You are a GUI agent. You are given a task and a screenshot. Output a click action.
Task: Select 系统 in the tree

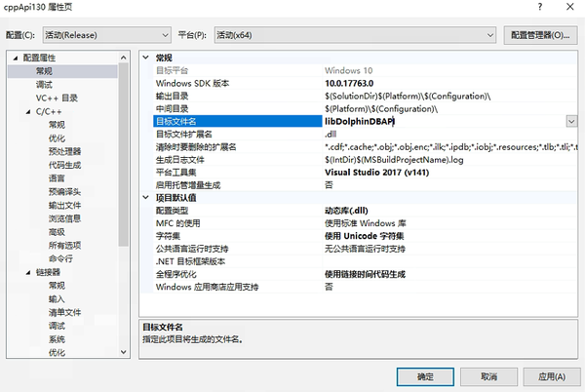[x=57, y=339]
